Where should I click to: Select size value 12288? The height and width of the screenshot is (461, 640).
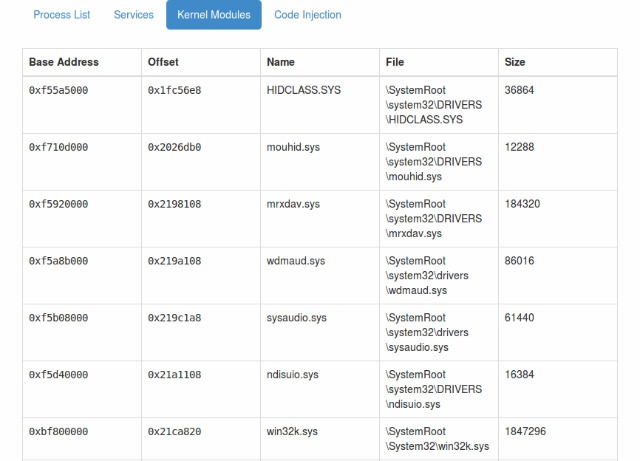[x=519, y=147]
